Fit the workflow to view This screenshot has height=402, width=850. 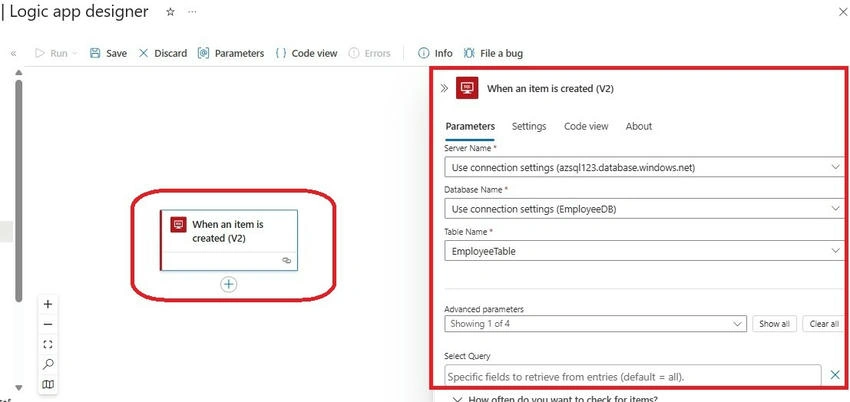click(x=48, y=344)
